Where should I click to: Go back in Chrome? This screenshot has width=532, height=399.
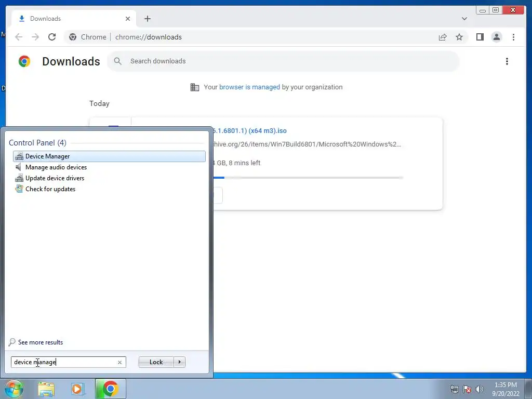19,37
